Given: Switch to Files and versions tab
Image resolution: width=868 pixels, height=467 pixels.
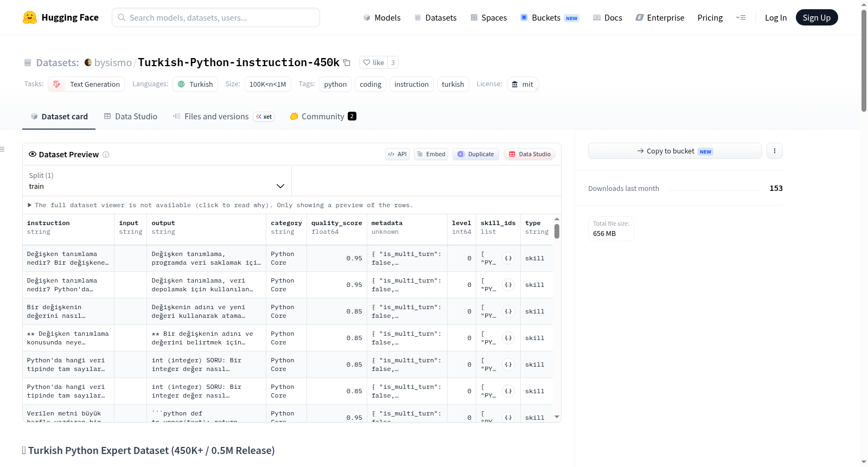Looking at the screenshot, I should (x=224, y=116).
